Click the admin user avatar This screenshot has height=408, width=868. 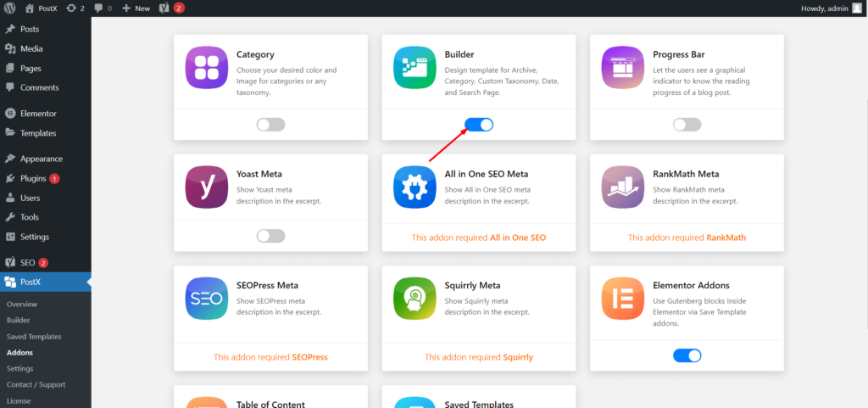tap(856, 8)
